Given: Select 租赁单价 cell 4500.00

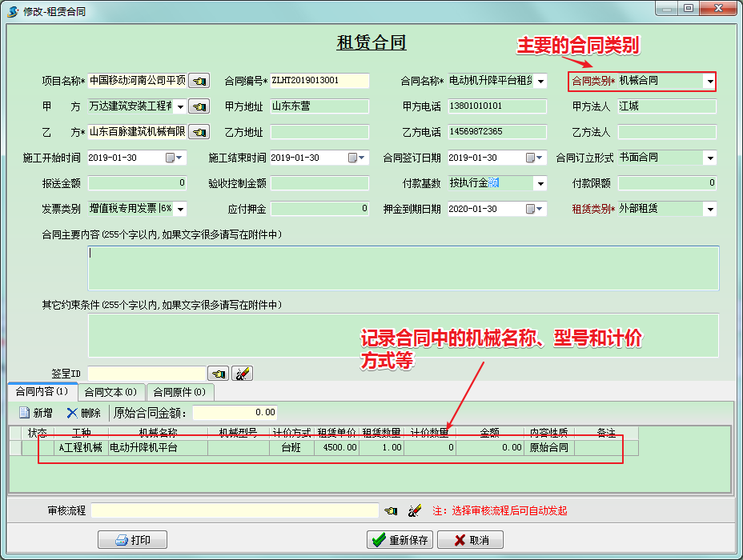Looking at the screenshot, I should 337,448.
